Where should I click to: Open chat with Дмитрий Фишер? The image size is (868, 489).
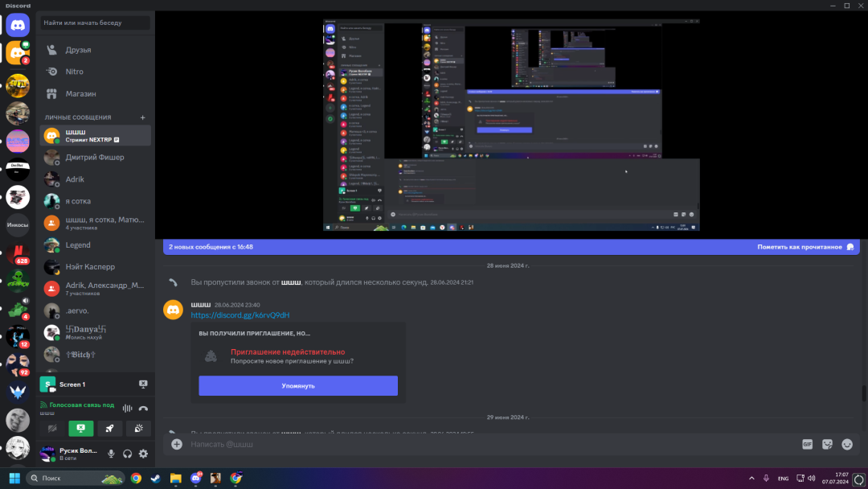click(95, 158)
